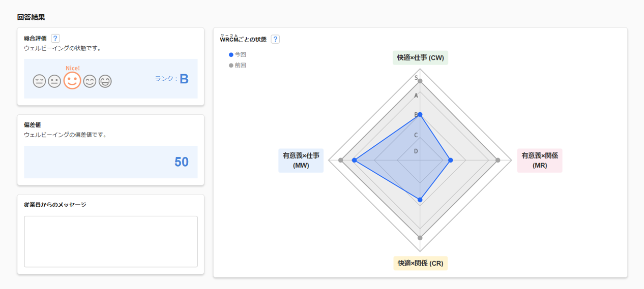
Task: Click the fourth smiling face icon
Action: point(90,81)
